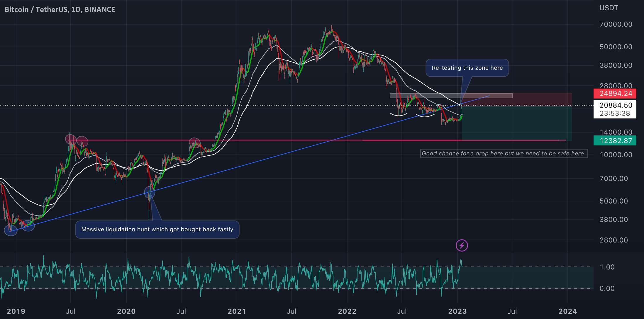Viewport: 644px width, 319px height.
Task: Click the green 12382.87 target price label
Action: 615,141
